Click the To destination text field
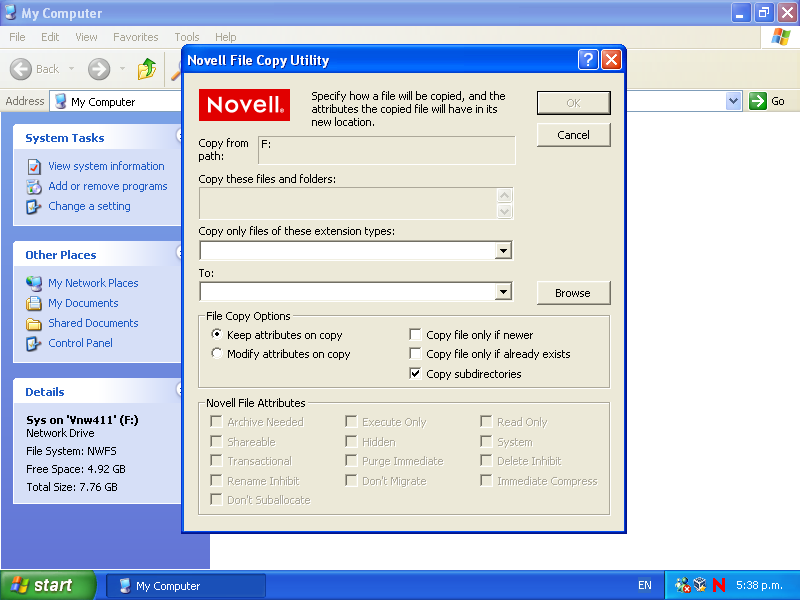The width and height of the screenshot is (800, 600). tap(348, 292)
